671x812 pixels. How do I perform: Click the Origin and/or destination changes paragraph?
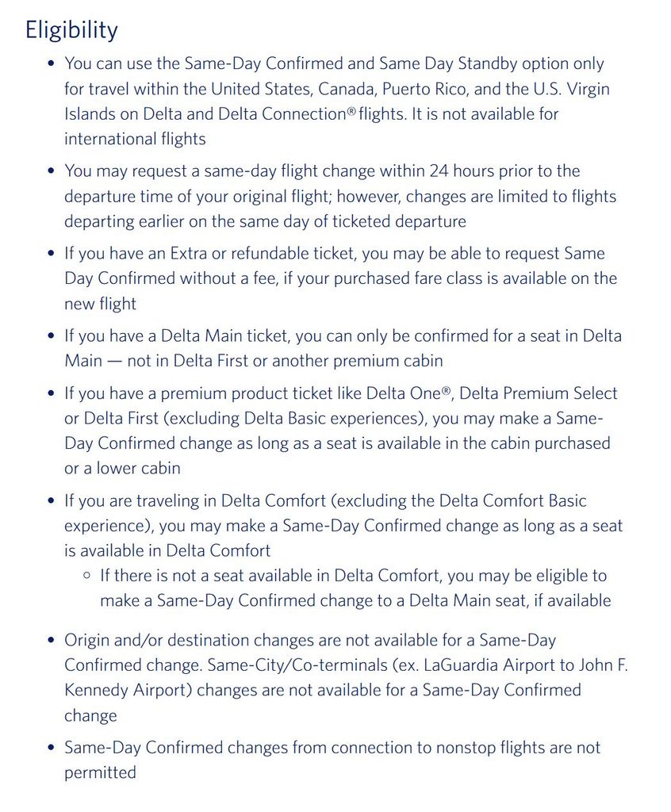(x=346, y=678)
